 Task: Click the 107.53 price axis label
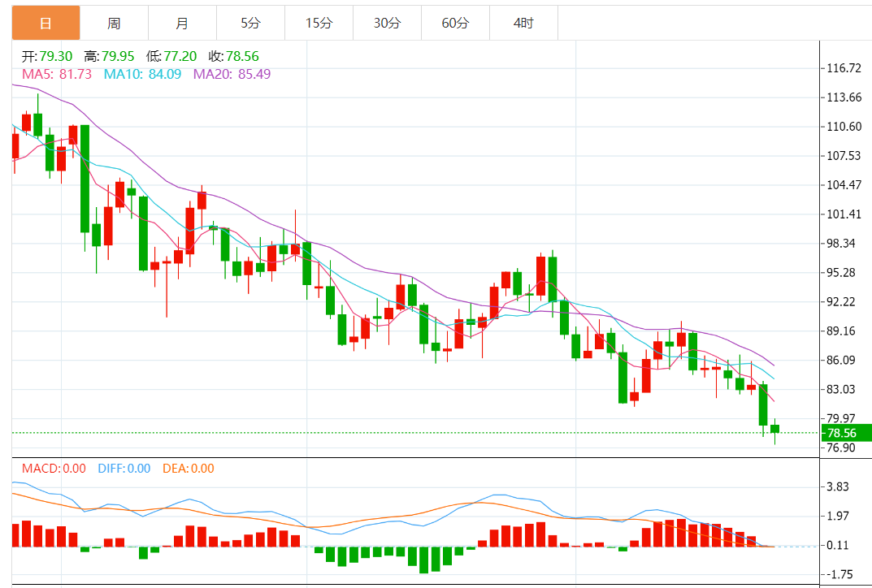[844, 156]
